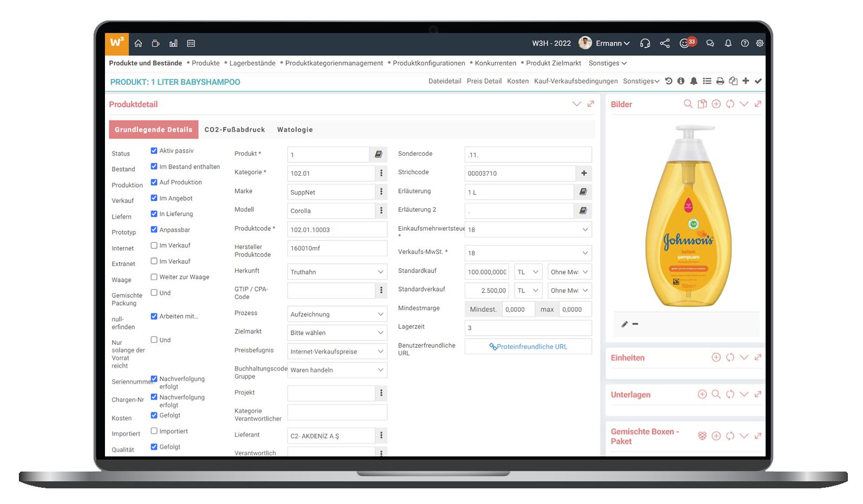
Task: Open the Herkunft dropdown showing Truthahn
Action: tap(337, 272)
